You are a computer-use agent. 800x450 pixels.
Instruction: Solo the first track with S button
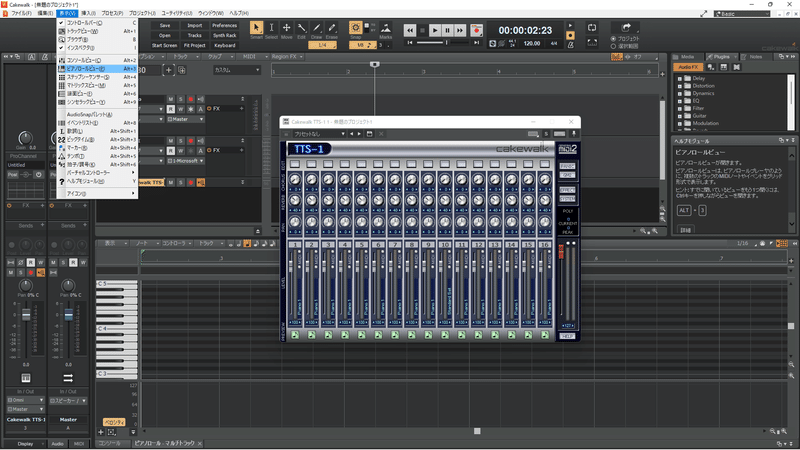181,99
